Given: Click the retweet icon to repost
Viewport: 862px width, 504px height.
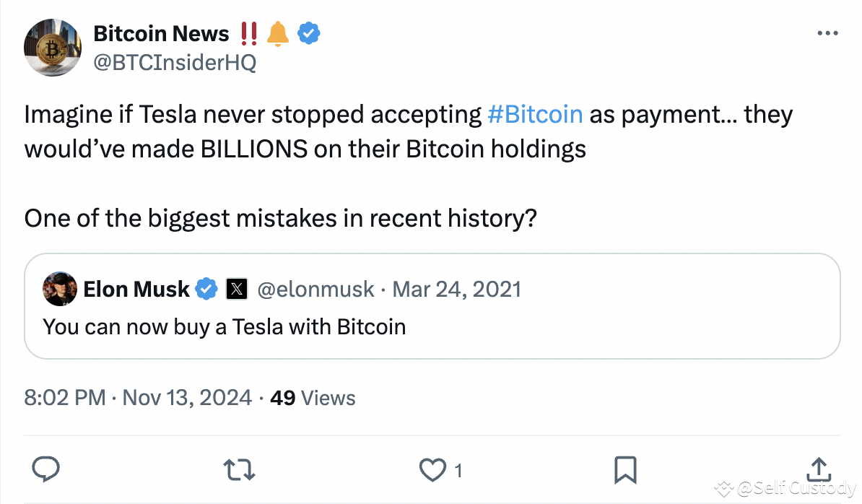Looking at the screenshot, I should [239, 469].
